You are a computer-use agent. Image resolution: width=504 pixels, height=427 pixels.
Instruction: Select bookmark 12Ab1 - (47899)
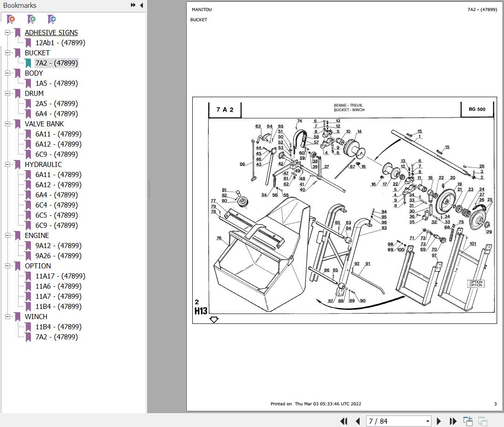pos(60,43)
